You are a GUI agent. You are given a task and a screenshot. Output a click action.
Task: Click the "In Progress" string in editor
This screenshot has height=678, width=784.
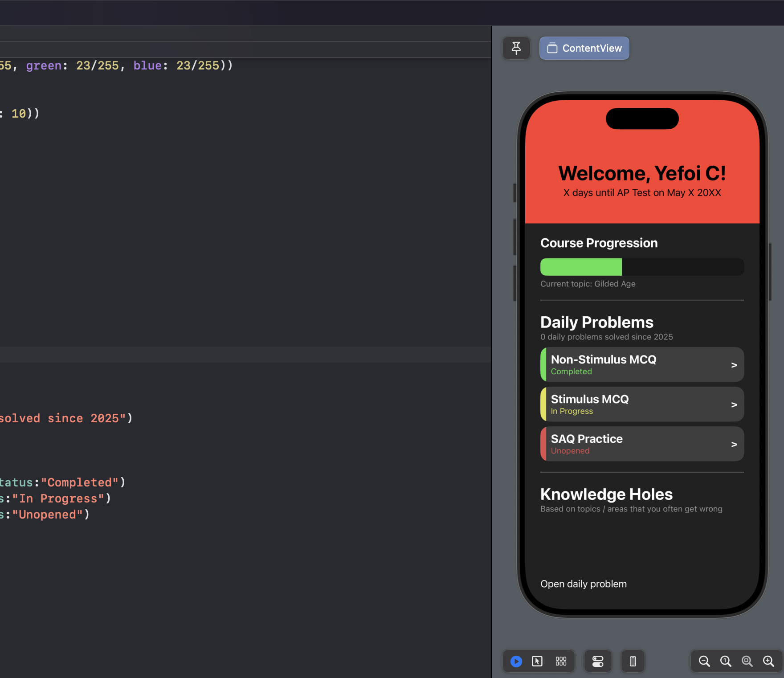click(58, 498)
